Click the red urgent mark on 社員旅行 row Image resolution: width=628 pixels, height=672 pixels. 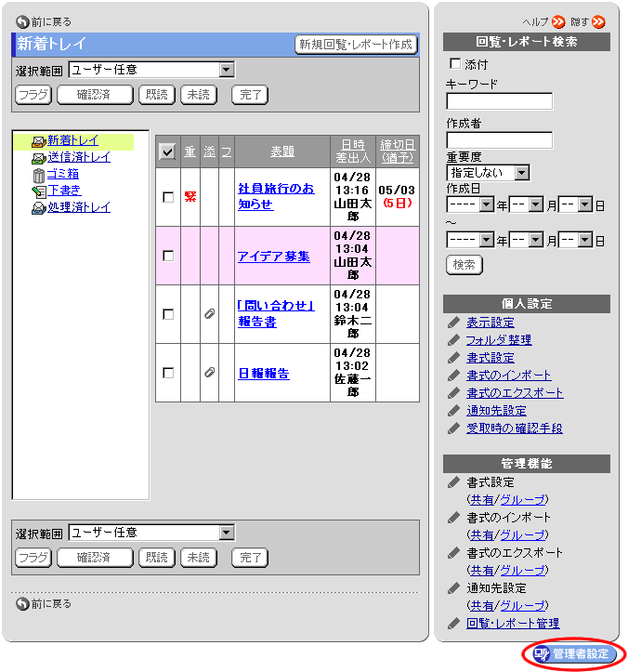coord(190,197)
